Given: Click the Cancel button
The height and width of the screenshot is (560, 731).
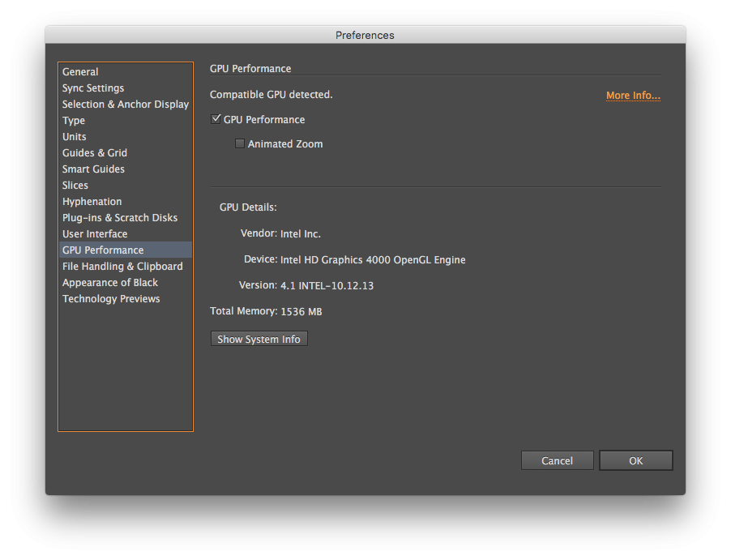Looking at the screenshot, I should (557, 460).
